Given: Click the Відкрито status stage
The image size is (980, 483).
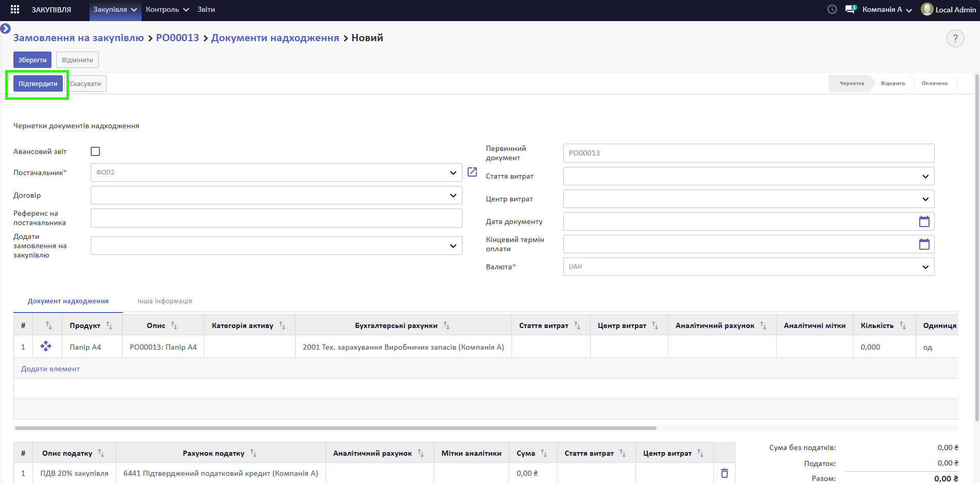Looking at the screenshot, I should tap(893, 83).
